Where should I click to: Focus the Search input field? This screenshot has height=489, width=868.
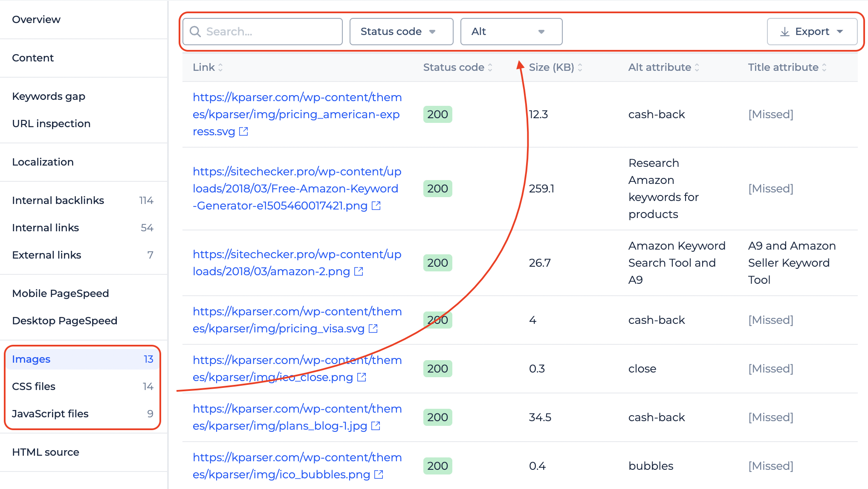click(x=263, y=32)
